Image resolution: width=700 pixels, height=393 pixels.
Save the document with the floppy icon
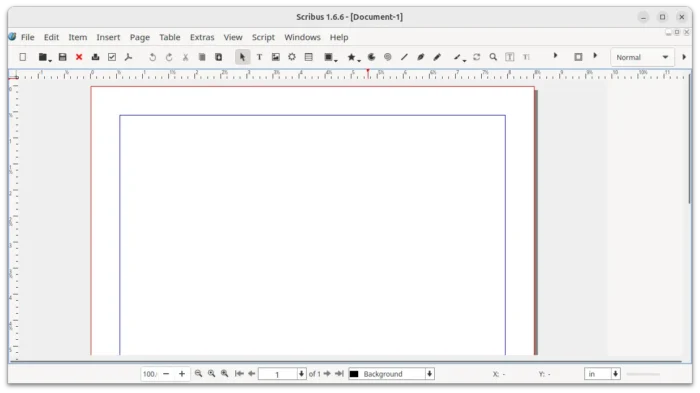pyautogui.click(x=62, y=57)
